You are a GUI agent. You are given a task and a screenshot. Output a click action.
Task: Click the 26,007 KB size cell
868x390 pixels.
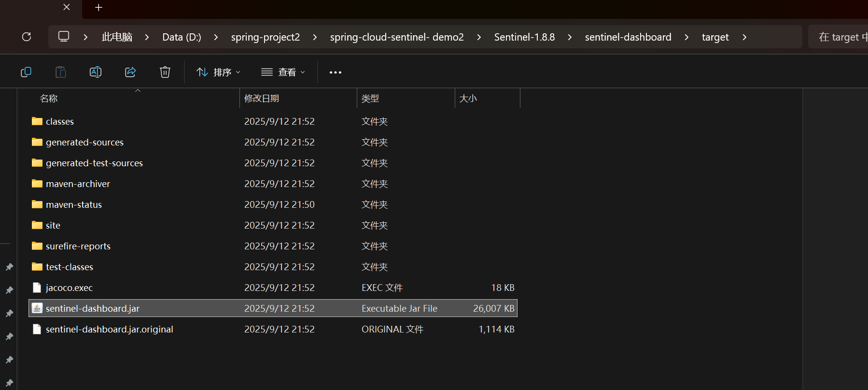(494, 308)
